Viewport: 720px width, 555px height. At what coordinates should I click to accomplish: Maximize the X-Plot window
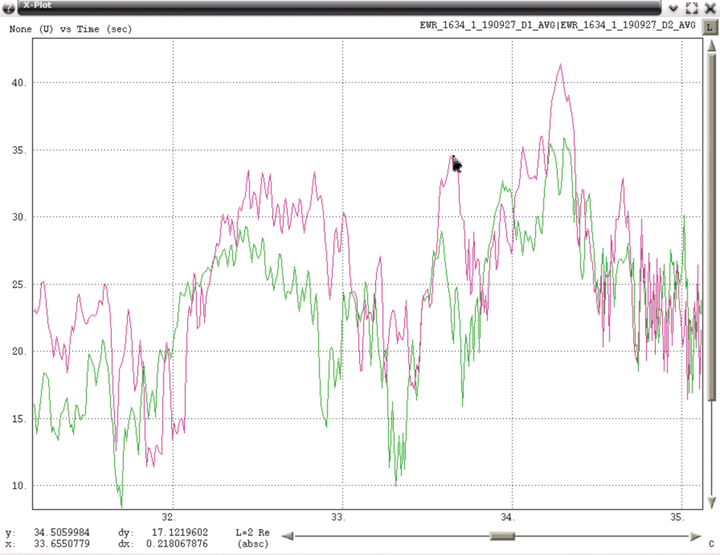point(692,7)
